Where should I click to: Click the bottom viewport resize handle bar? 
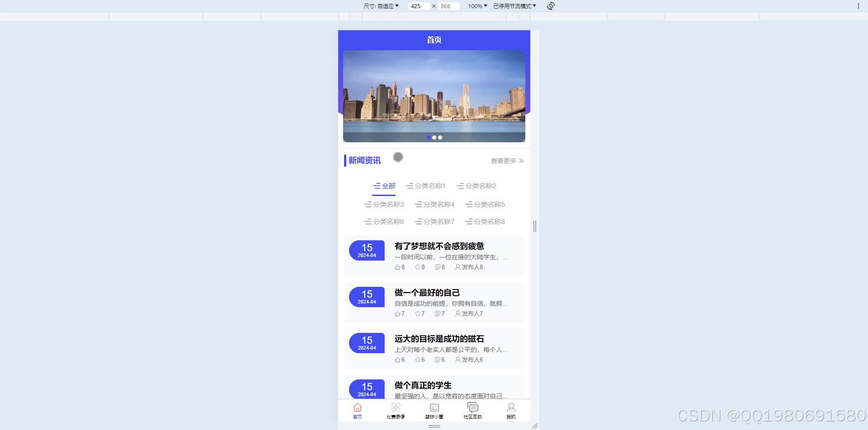[434, 426]
